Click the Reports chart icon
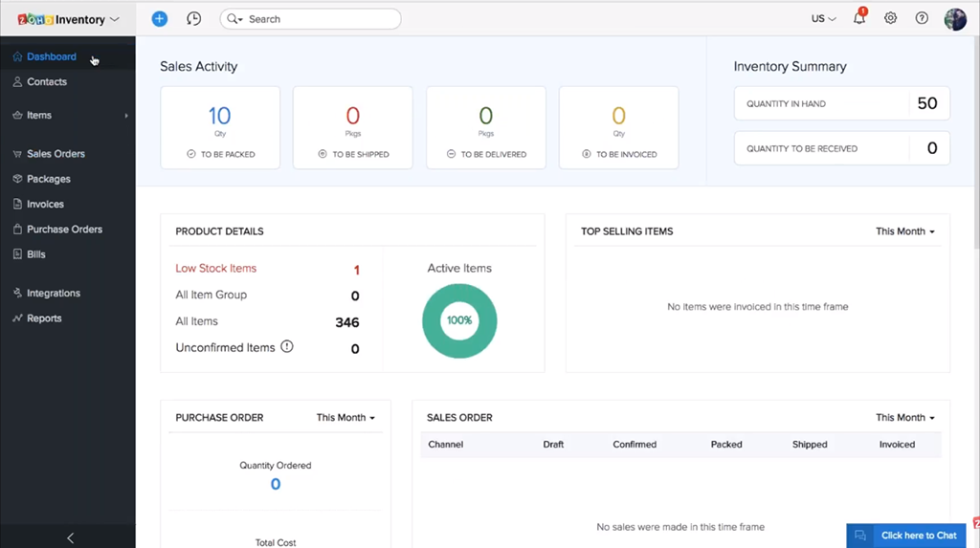The image size is (980, 548). click(x=17, y=318)
